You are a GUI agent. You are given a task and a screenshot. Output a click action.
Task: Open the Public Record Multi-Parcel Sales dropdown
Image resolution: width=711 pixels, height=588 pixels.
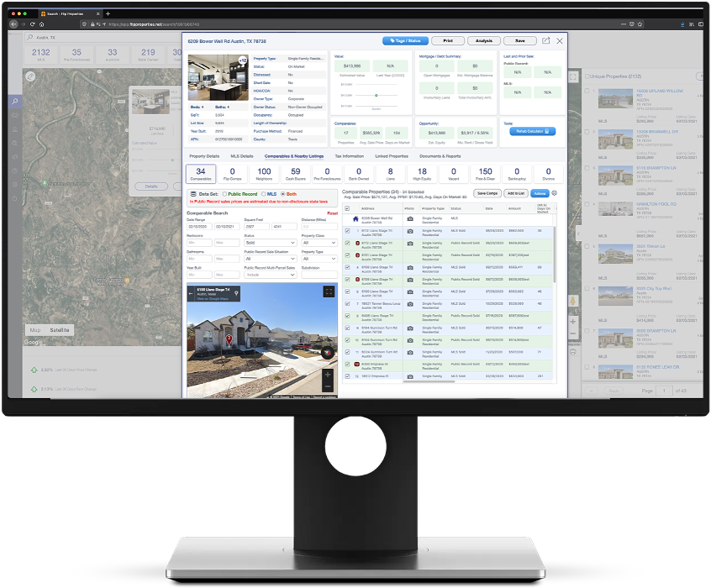(x=271, y=275)
